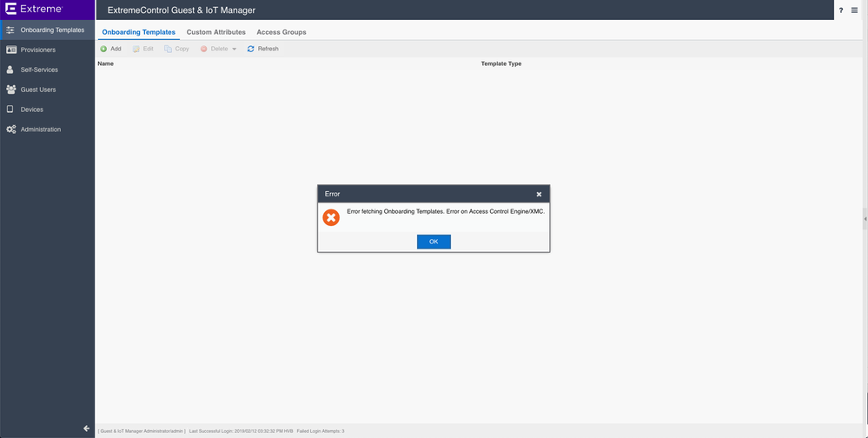
Task: Open the Provisioners sidebar item
Action: (37, 50)
